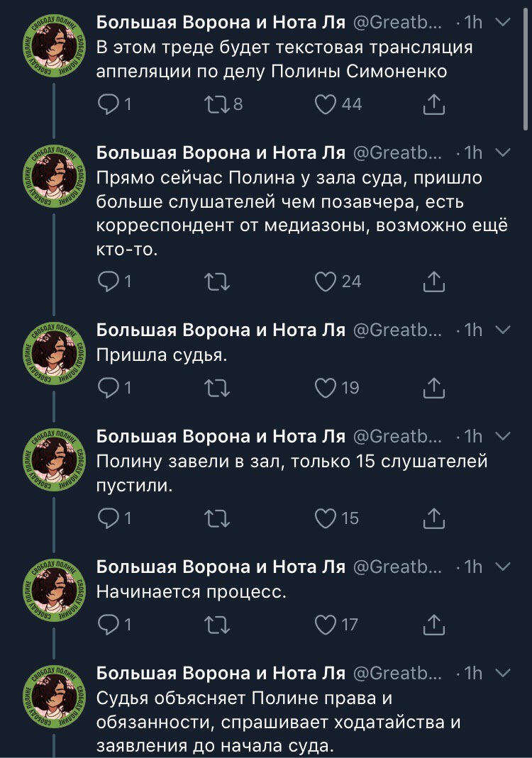This screenshot has height=758, width=532.
Task: Reply to the Полина Симоненко appeal announcement tweet
Action: point(108,105)
